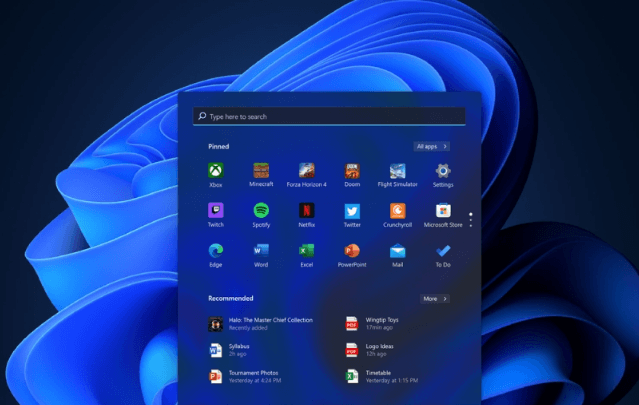
Task: Launch the Excel app icon
Action: tap(306, 250)
